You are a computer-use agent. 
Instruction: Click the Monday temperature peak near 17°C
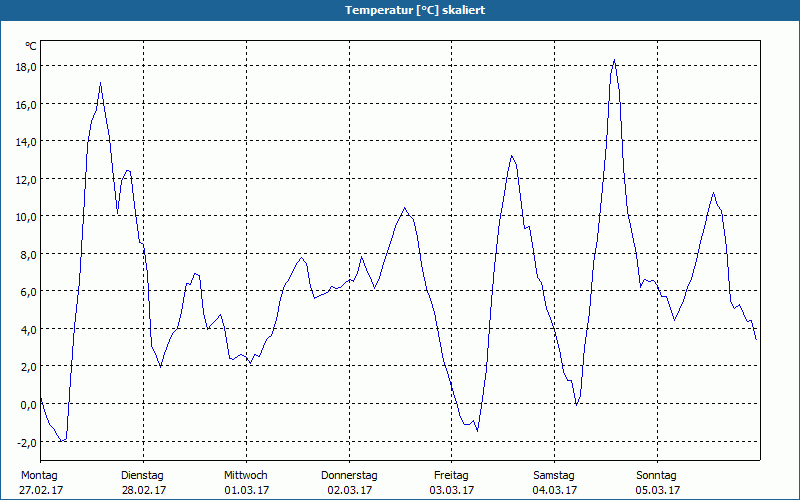click(x=101, y=83)
